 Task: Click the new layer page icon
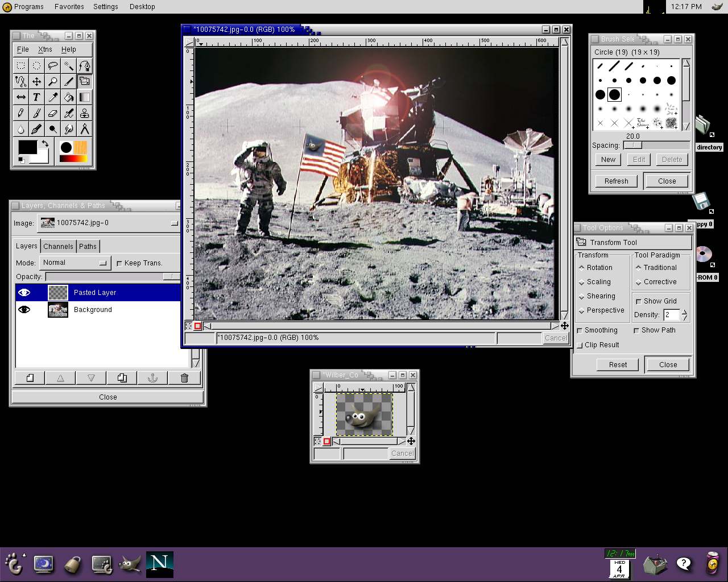(30, 378)
